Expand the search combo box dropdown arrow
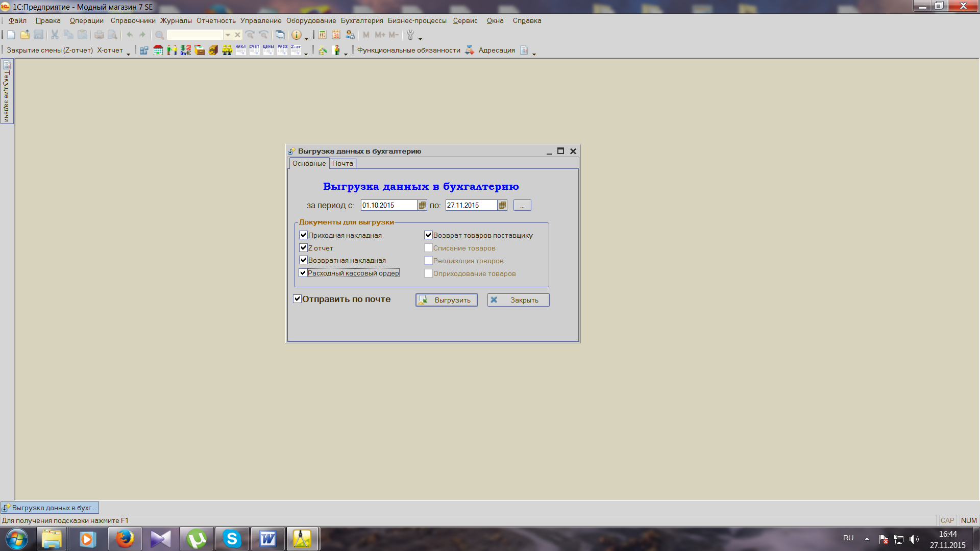Screen dimensions: 980x551 (228, 35)
